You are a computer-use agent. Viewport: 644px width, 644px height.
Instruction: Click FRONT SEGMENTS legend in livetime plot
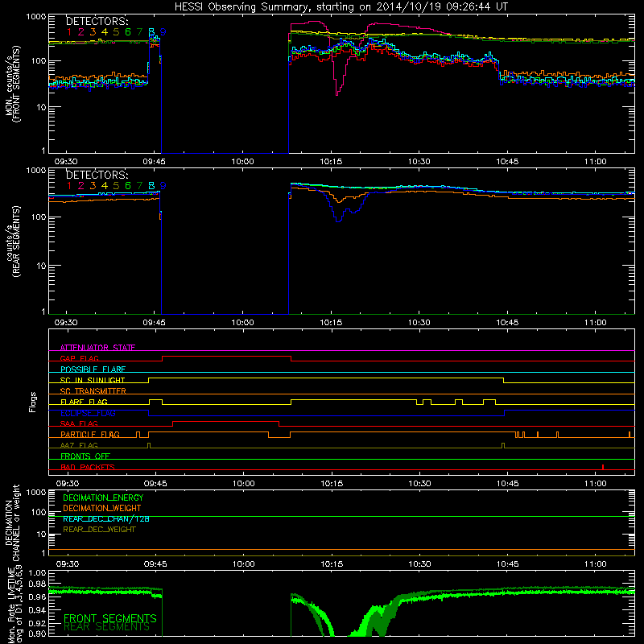tap(110, 618)
